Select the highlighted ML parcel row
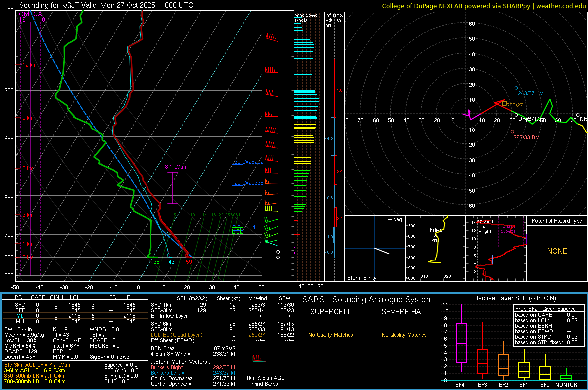The width and height of the screenshot is (588, 390). point(75,316)
